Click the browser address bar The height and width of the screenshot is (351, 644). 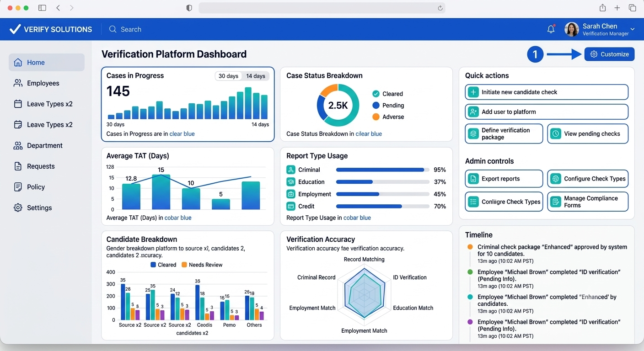pos(322,8)
